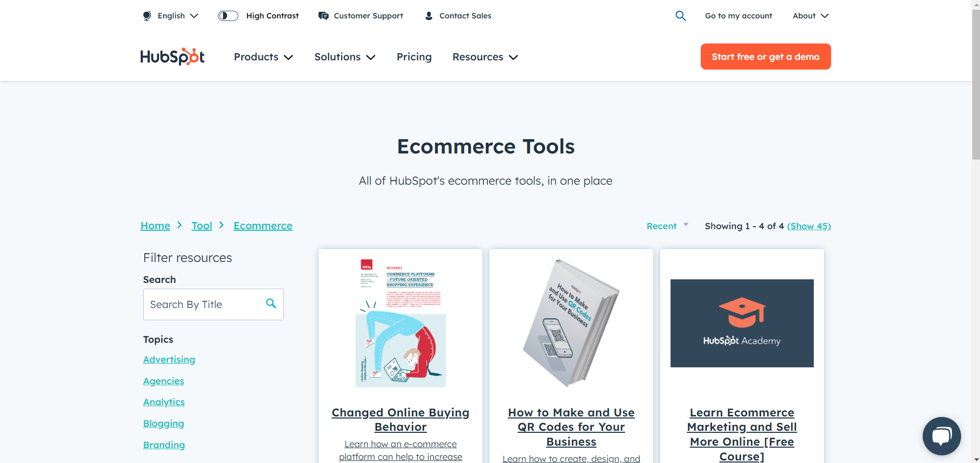Screen dimensions: 980x463
Task: Open How to Make and Use QR Codes title
Action: (571, 427)
